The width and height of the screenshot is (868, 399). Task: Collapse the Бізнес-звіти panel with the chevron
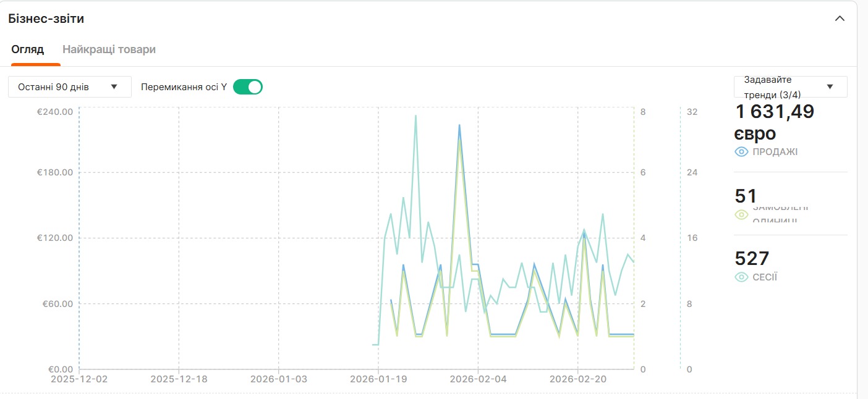pyautogui.click(x=840, y=19)
